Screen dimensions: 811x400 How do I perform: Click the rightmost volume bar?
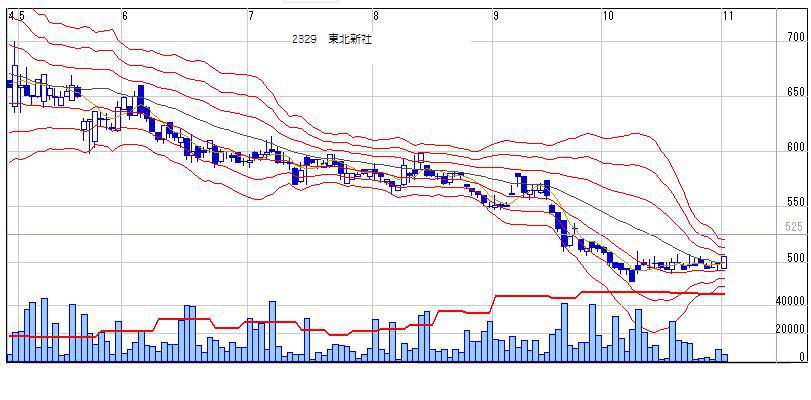(725, 358)
